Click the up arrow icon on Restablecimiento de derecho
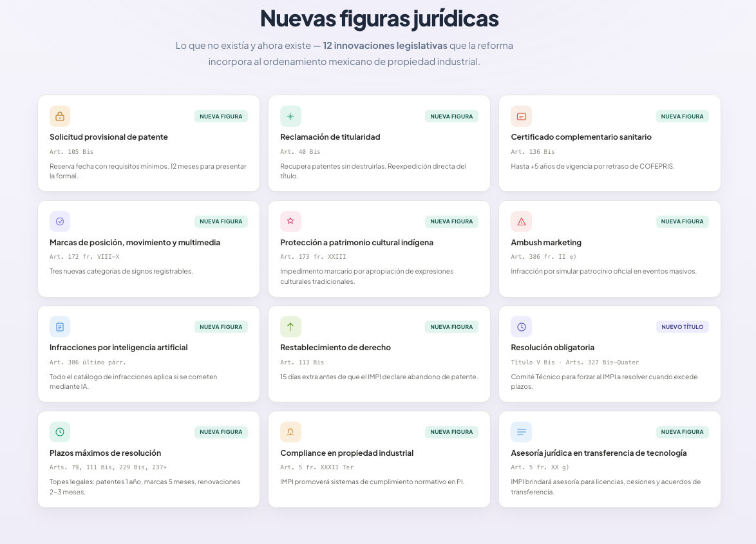Viewport: 756px width, 544px height. coord(290,326)
